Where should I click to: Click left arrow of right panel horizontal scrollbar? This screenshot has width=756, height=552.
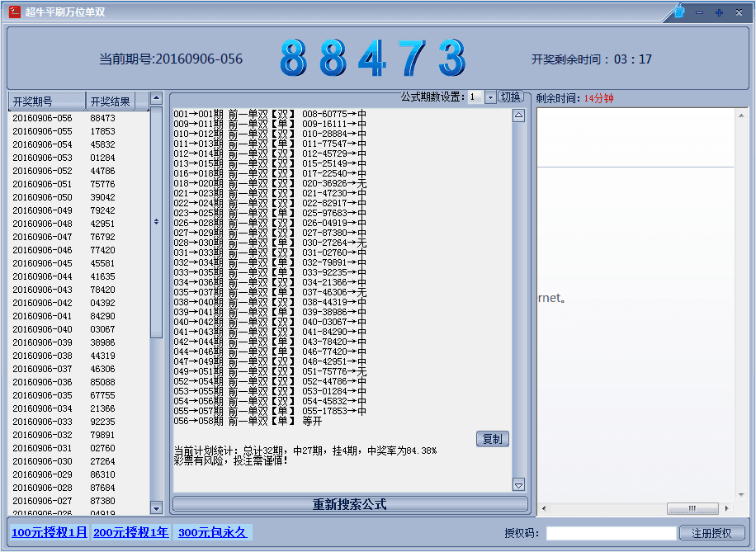[544, 508]
